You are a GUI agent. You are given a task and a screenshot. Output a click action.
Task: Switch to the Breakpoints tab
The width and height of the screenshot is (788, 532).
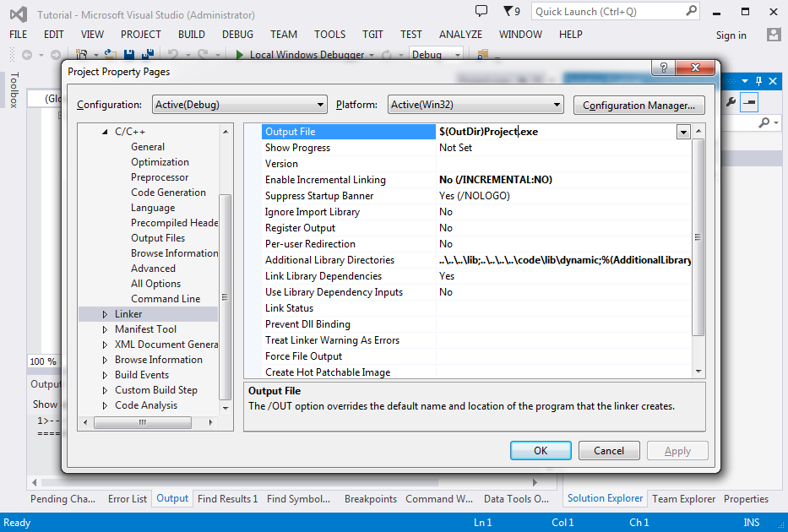[371, 499]
